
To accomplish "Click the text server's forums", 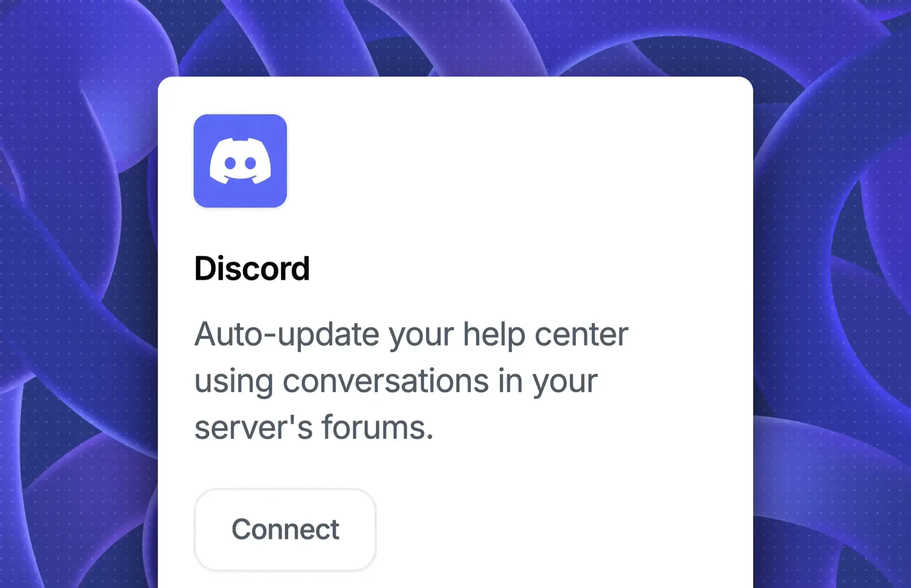I will [x=314, y=427].
